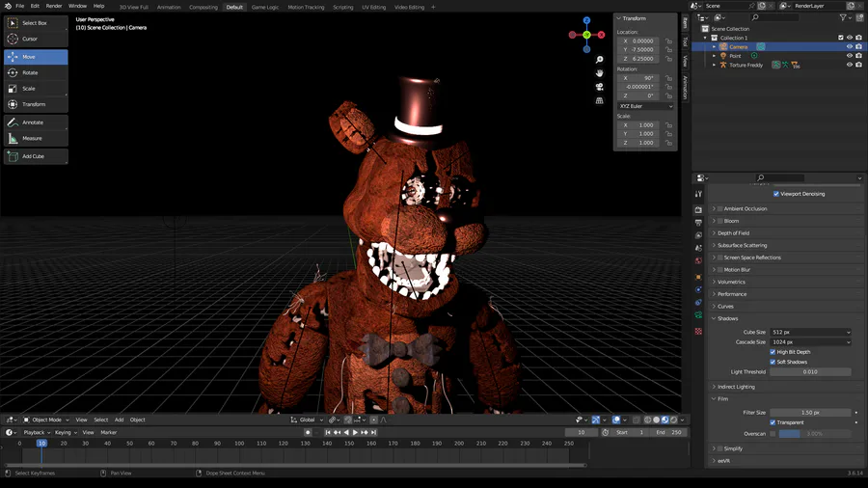This screenshot has width=868, height=488.
Task: Open the XYZ Euler rotation mode dropdown
Action: 645,106
